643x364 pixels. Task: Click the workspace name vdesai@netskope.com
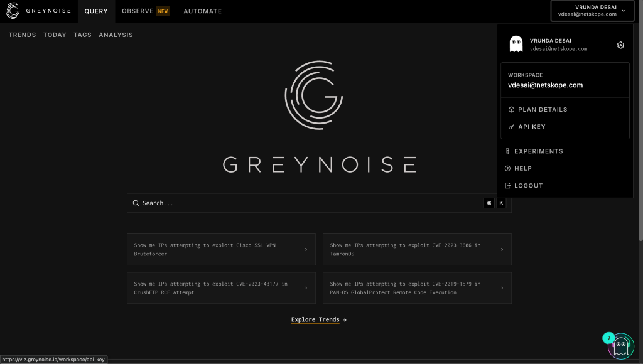coord(546,85)
